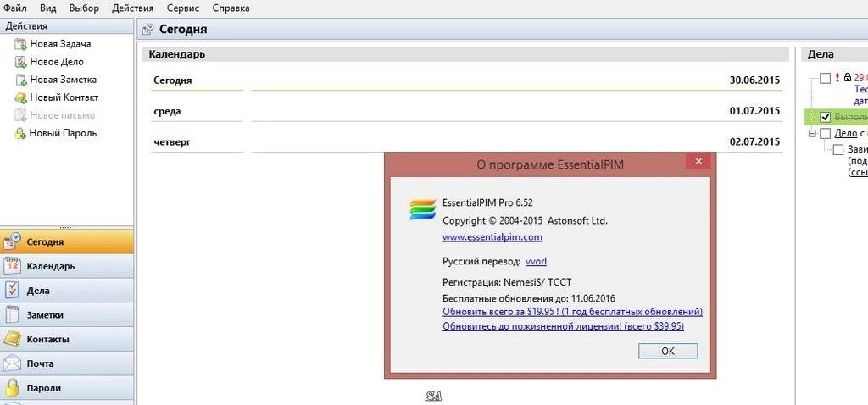868x405 pixels.
Task: Create a Новый Пароль from Actions
Action: [63, 133]
